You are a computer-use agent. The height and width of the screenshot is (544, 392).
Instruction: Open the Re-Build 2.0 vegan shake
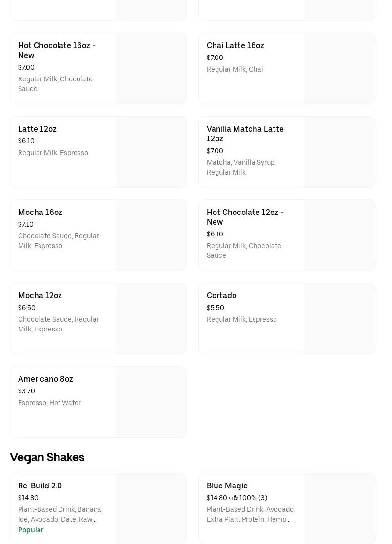[40, 486]
